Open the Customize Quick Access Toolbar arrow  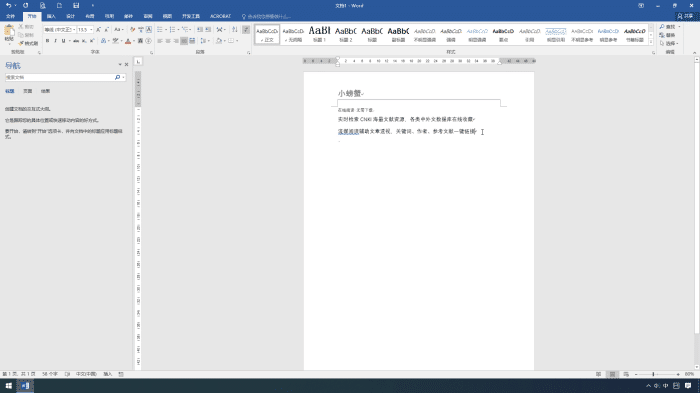[x=93, y=5]
